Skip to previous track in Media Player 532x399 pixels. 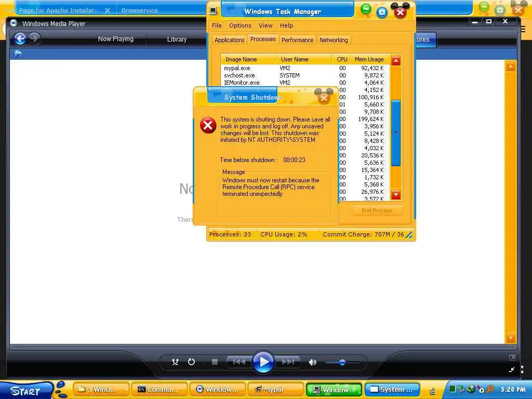click(239, 362)
